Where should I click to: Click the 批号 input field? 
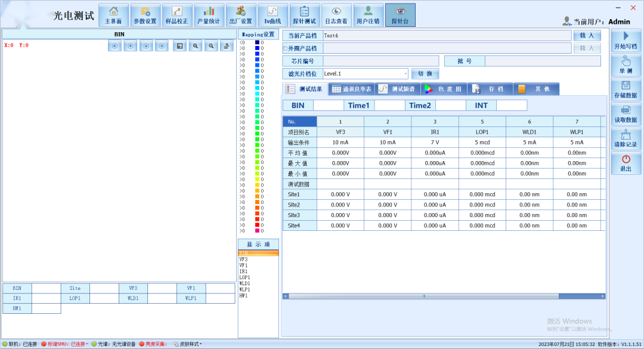pos(543,61)
